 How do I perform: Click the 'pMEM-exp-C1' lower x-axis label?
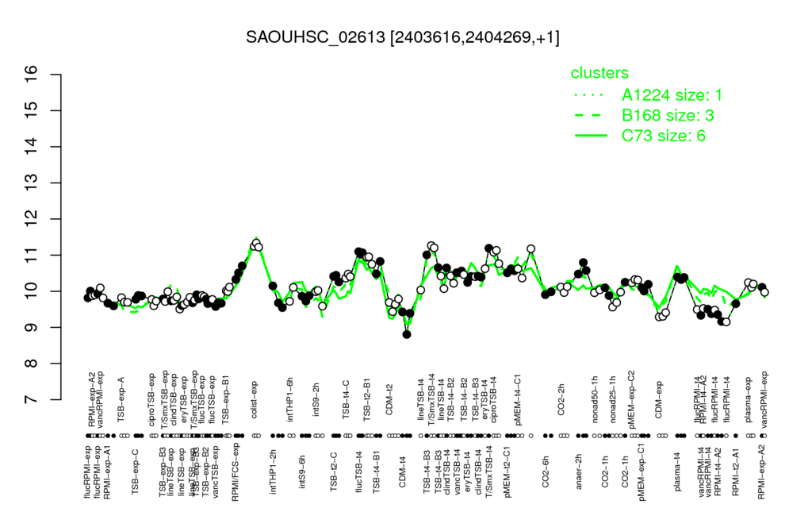[x=642, y=471]
